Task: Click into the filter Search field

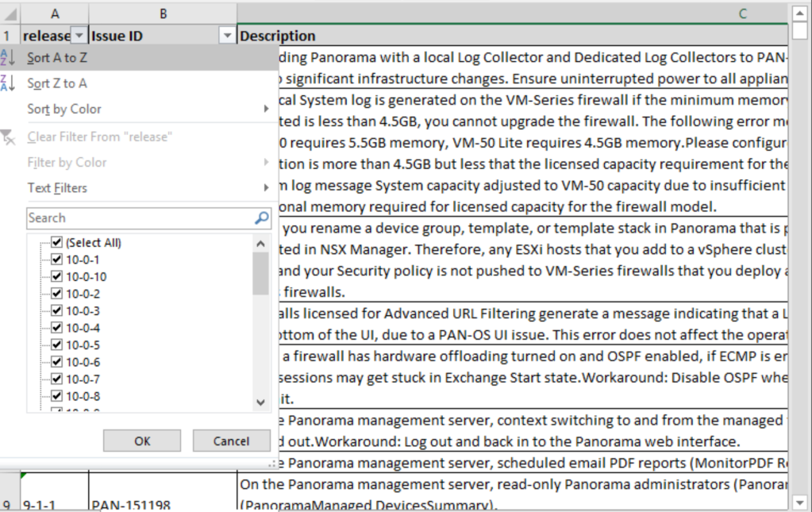Action: tap(139, 218)
